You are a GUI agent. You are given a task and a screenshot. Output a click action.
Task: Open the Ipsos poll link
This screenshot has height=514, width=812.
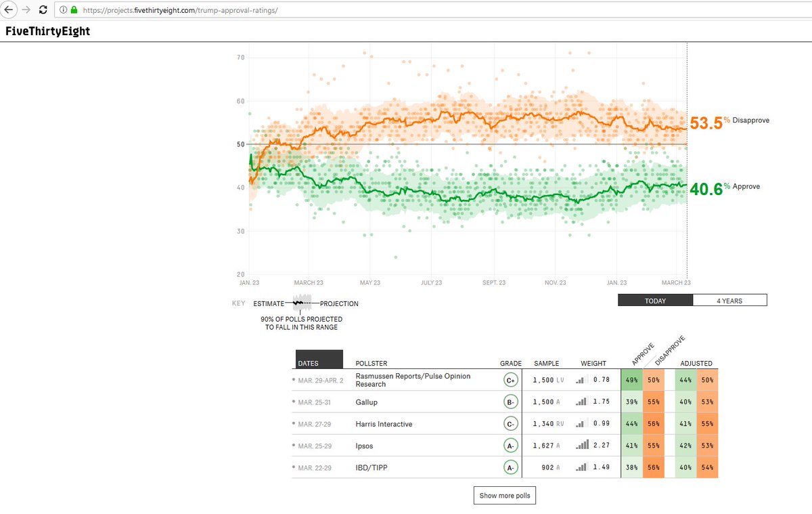click(x=364, y=446)
